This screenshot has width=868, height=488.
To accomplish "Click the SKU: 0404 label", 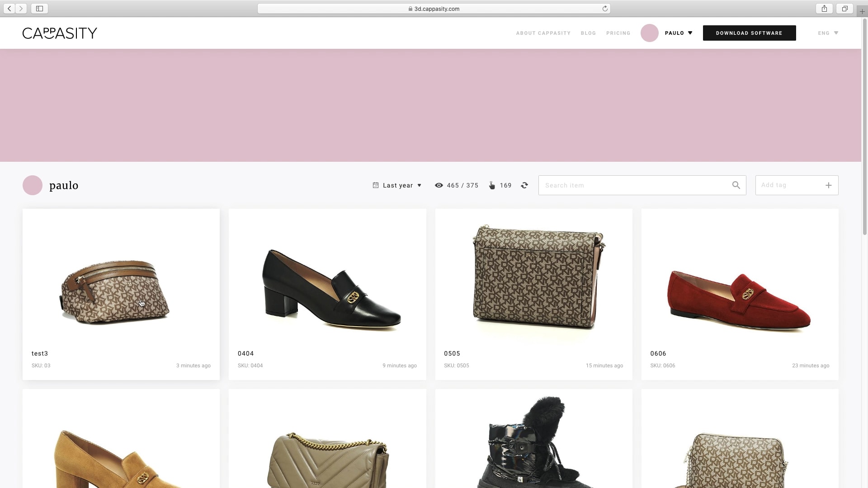I will click(250, 366).
